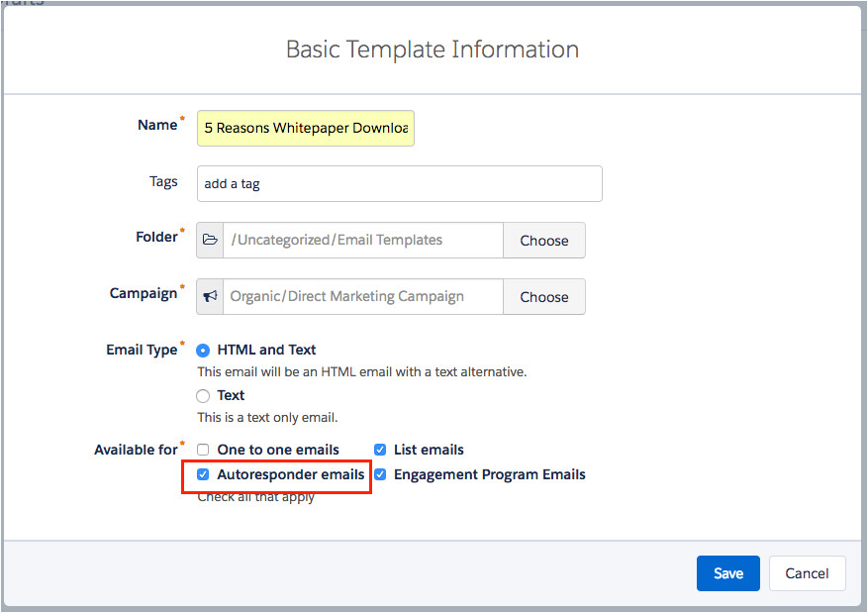Select the Text only email type radio button

(x=203, y=395)
